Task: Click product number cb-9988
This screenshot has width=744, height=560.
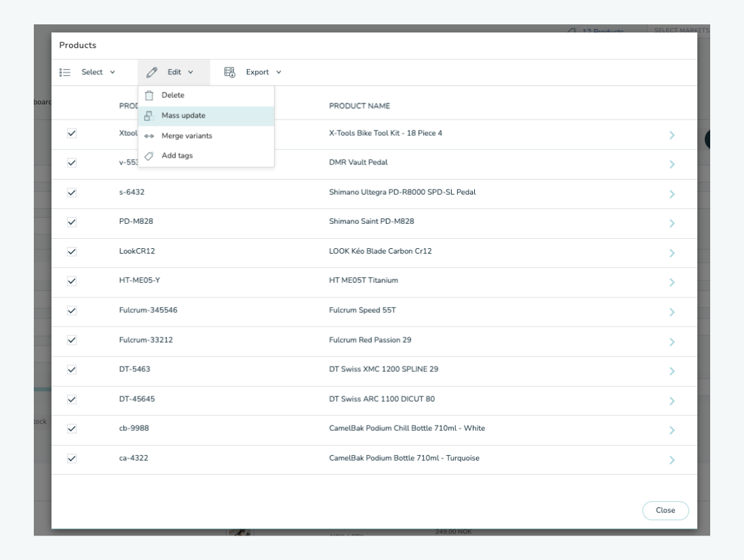Action: pyautogui.click(x=134, y=429)
